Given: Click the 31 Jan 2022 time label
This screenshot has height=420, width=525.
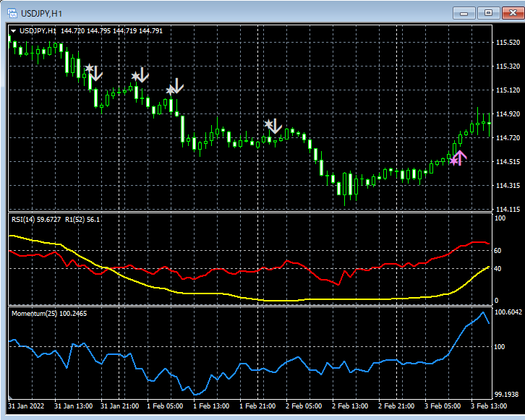Looking at the screenshot, I should (26, 406).
